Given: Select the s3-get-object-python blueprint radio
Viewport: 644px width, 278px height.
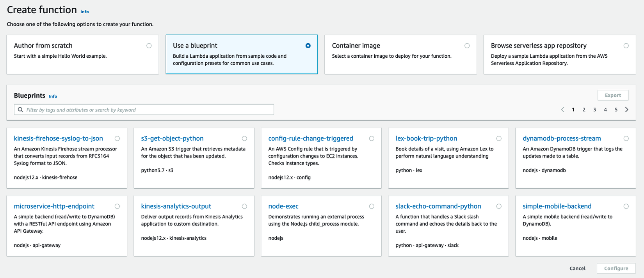Looking at the screenshot, I should 244,138.
